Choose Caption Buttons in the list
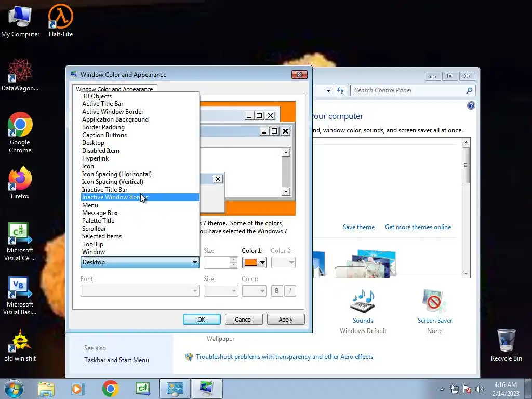Screen dimensions: 532x399 140,135
